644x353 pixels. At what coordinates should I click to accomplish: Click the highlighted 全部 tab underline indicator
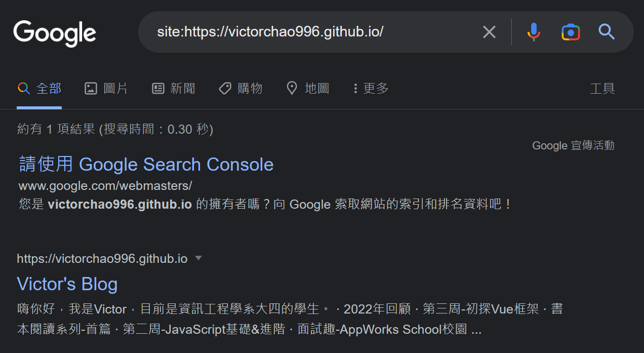(x=39, y=106)
